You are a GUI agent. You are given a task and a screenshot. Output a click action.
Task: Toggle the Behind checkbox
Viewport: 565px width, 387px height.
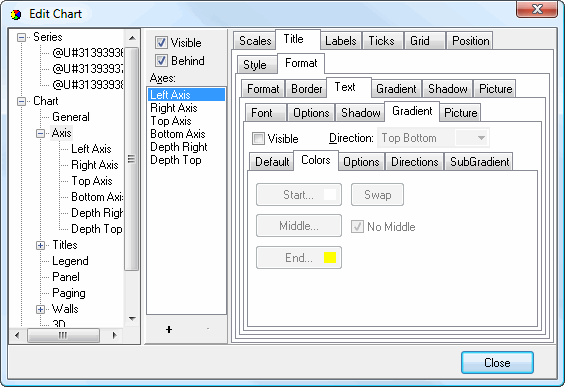pyautogui.click(x=161, y=61)
